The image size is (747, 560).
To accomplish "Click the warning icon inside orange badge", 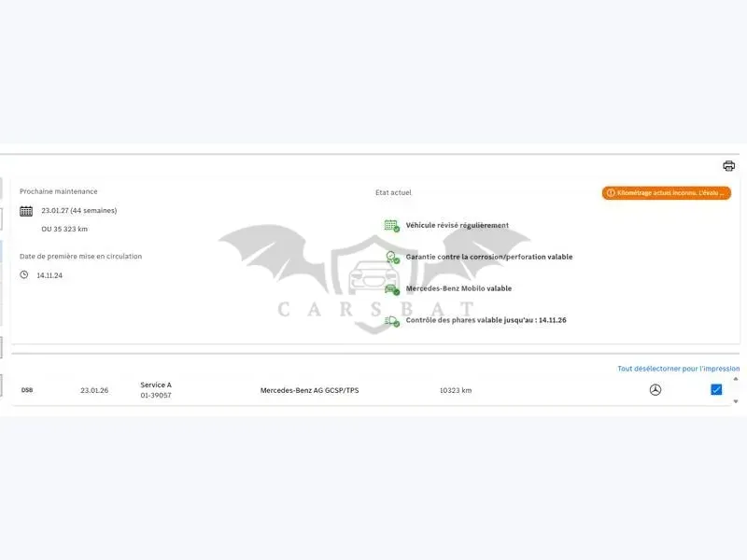I will [x=611, y=193].
